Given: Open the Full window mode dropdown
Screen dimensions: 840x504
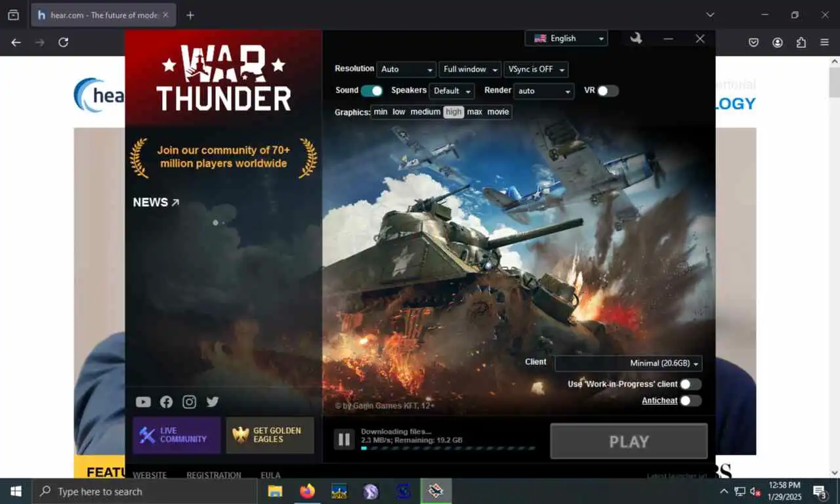Looking at the screenshot, I should point(470,70).
